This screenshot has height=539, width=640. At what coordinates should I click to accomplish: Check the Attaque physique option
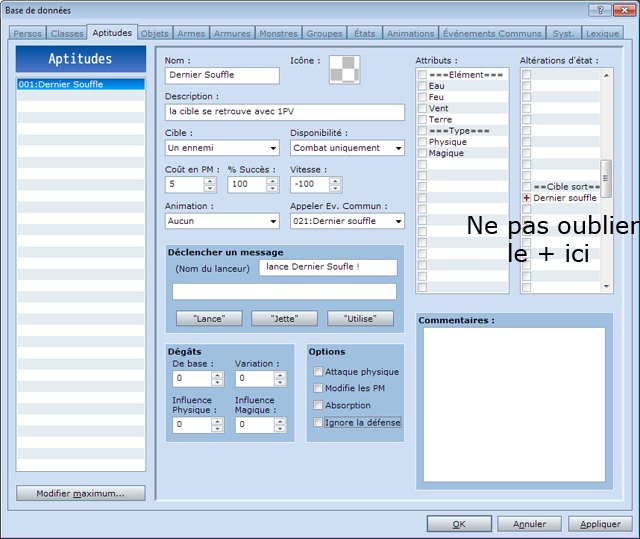click(x=318, y=371)
